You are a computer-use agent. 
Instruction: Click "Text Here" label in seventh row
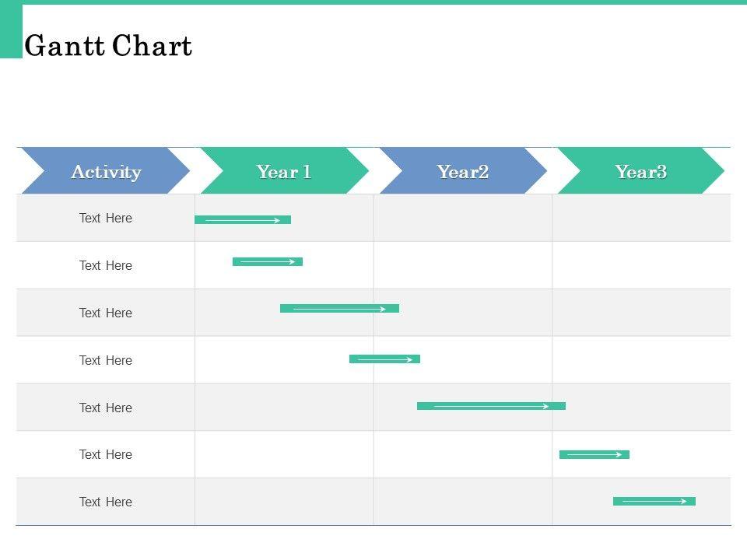(106, 502)
